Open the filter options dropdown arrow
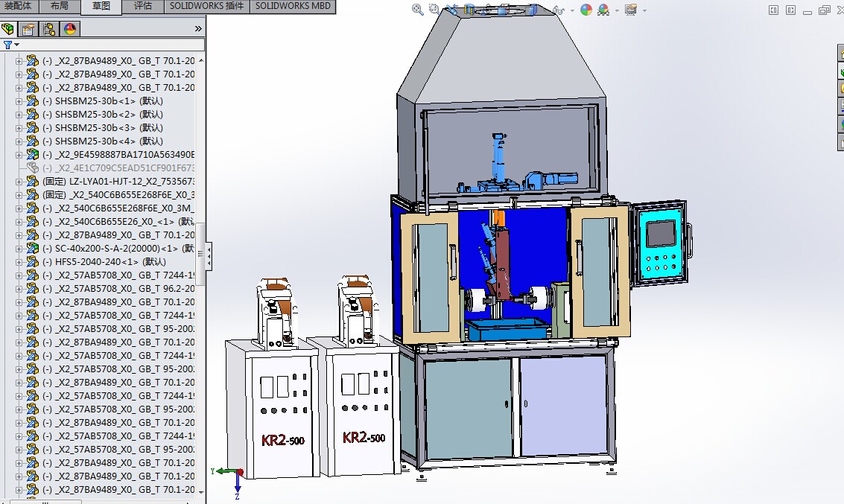This screenshot has height=504, width=844. pos(16,45)
